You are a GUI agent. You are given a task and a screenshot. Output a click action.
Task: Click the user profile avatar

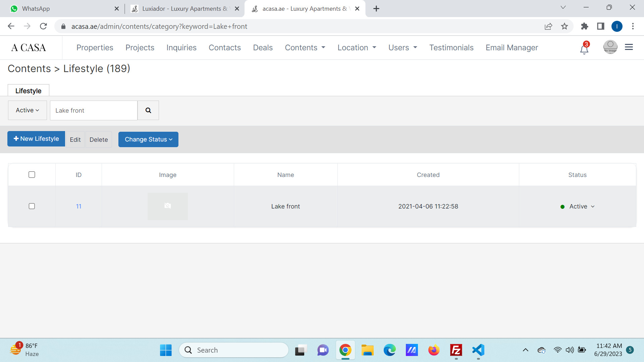[610, 47]
